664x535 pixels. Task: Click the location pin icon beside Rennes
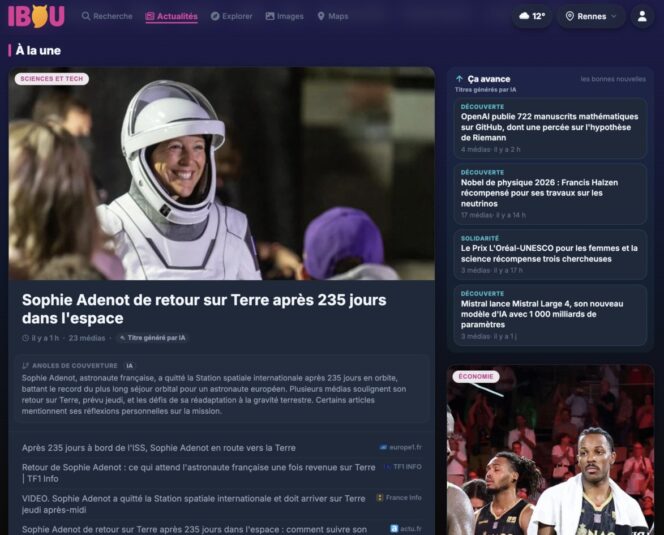[570, 16]
